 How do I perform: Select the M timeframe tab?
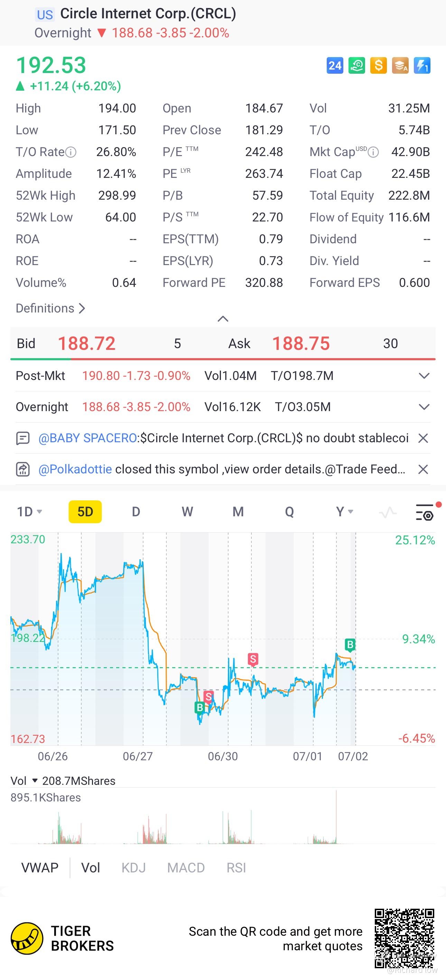(238, 512)
